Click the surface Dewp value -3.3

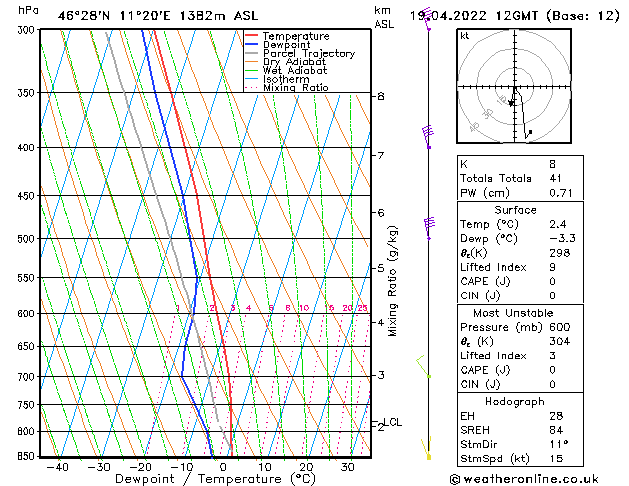pos(562,239)
